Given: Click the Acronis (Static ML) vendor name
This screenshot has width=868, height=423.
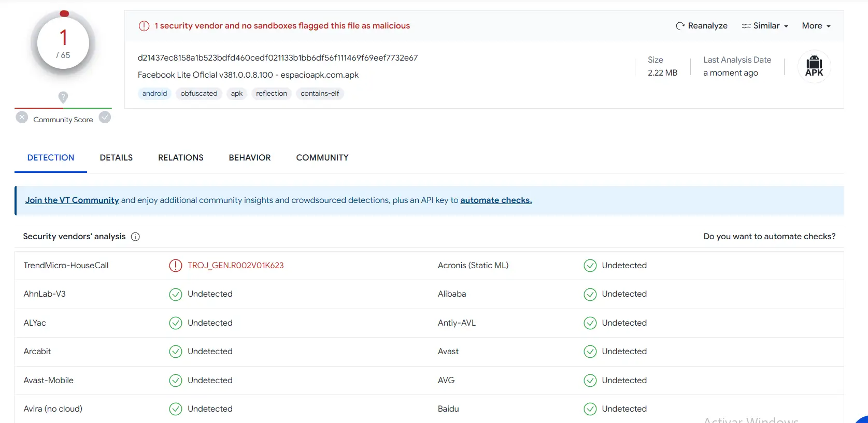Looking at the screenshot, I should (x=473, y=266).
